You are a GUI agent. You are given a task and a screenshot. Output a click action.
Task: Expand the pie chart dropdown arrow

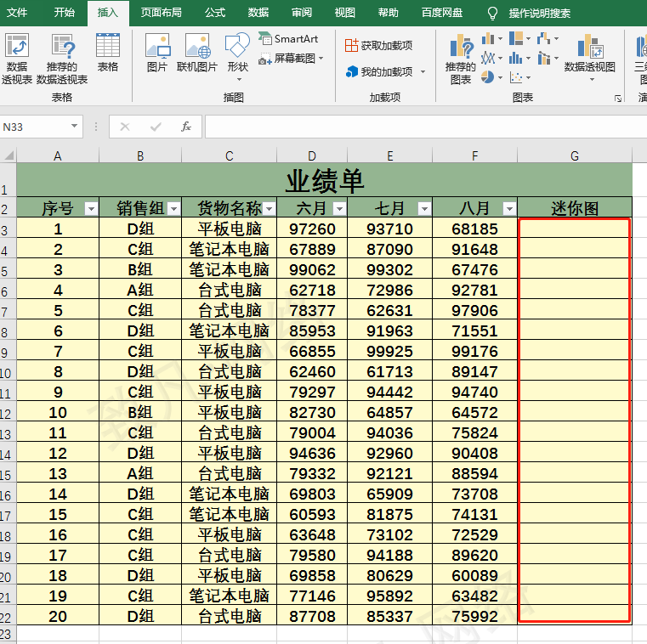[x=500, y=77]
